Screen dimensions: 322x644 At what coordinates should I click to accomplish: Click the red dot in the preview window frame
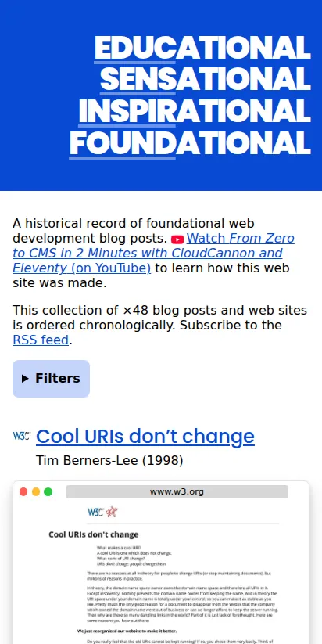point(23,491)
